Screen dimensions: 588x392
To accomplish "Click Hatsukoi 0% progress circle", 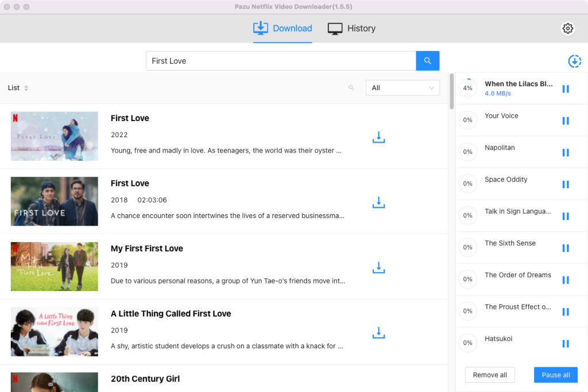I will pyautogui.click(x=467, y=343).
